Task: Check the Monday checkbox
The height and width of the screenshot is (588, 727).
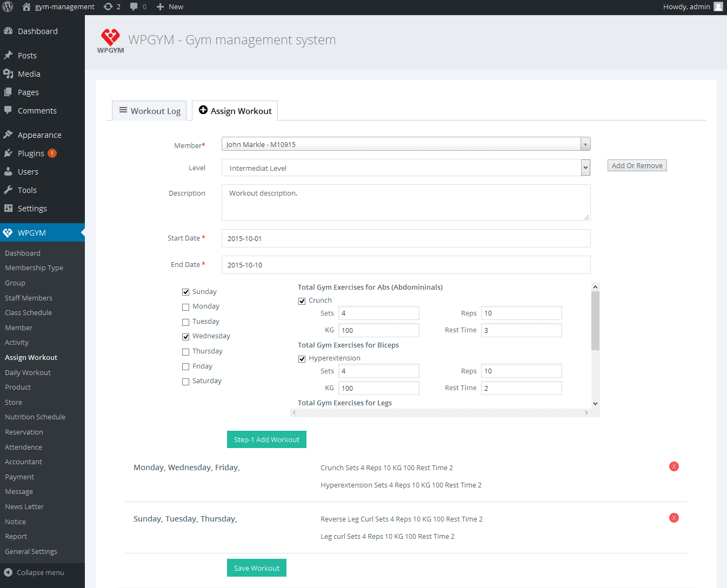Action: coord(185,307)
